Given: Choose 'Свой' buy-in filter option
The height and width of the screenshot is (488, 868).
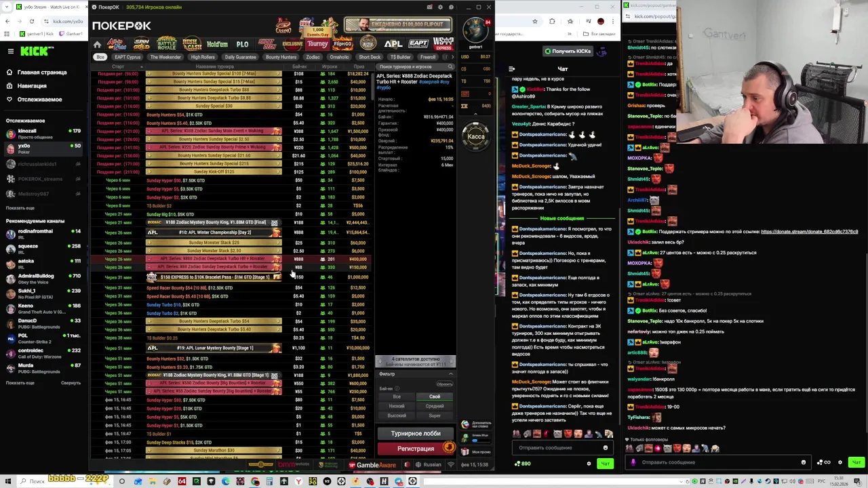Looking at the screenshot, I should coord(435,396).
